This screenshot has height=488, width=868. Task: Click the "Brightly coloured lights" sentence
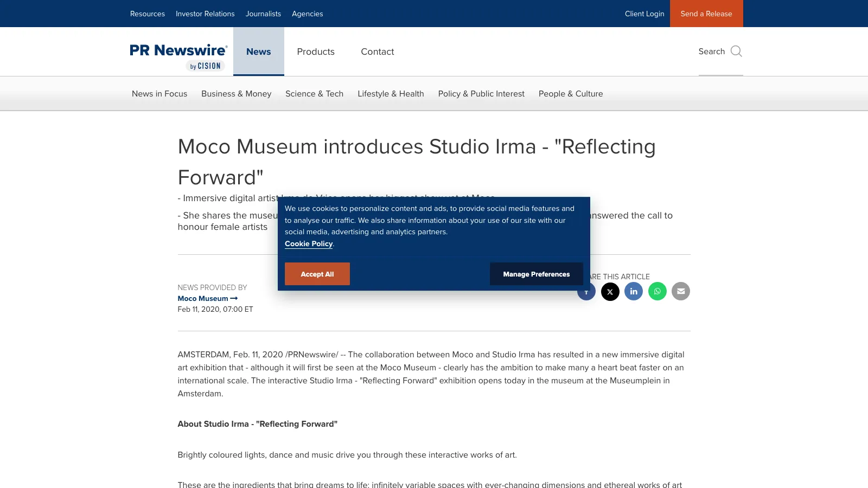click(x=347, y=455)
